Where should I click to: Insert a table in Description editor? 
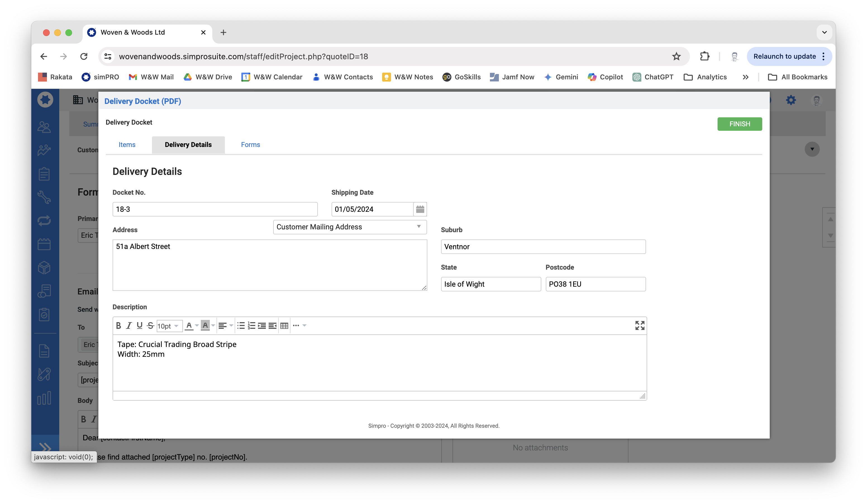tap(284, 325)
